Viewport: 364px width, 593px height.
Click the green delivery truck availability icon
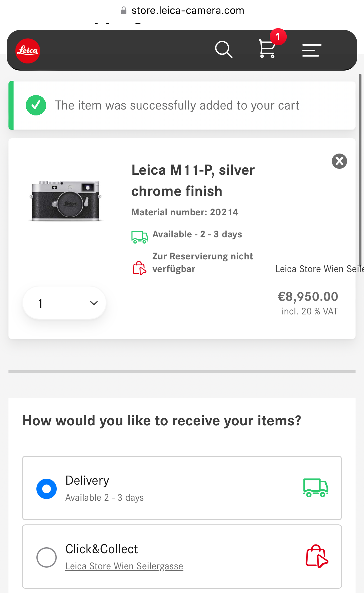coord(139,237)
